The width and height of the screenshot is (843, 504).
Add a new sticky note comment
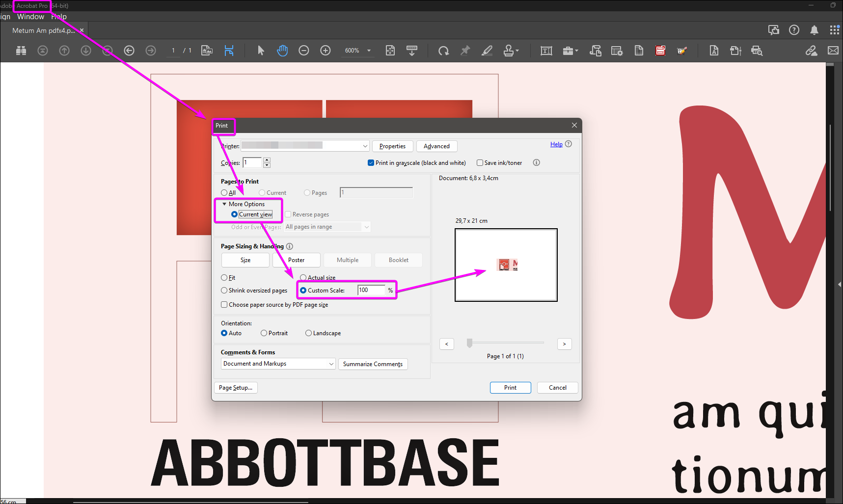(465, 50)
